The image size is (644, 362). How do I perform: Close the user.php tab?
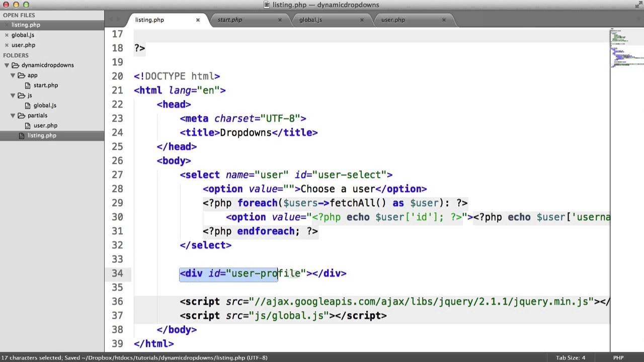(x=444, y=20)
